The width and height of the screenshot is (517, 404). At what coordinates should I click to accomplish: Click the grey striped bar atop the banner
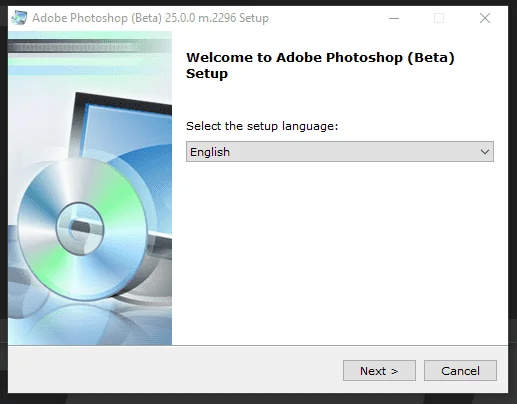tap(90, 46)
